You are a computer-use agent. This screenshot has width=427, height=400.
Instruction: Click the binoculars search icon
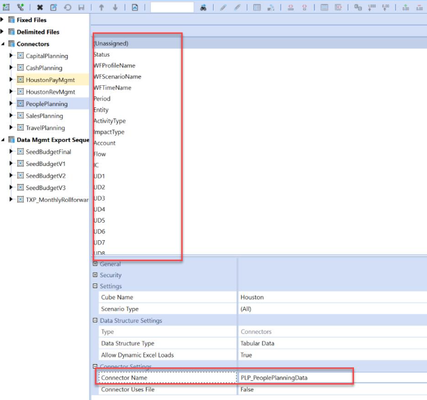[x=203, y=7]
